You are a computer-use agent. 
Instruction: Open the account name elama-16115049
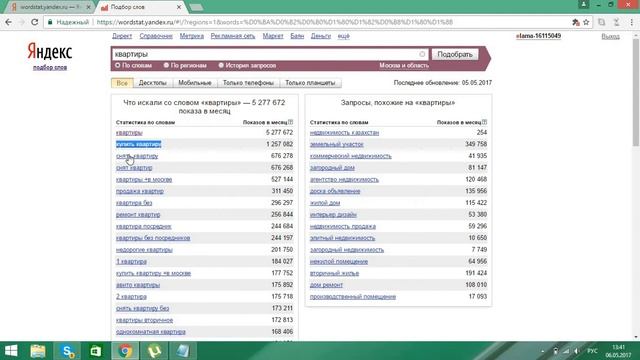pos(538,36)
